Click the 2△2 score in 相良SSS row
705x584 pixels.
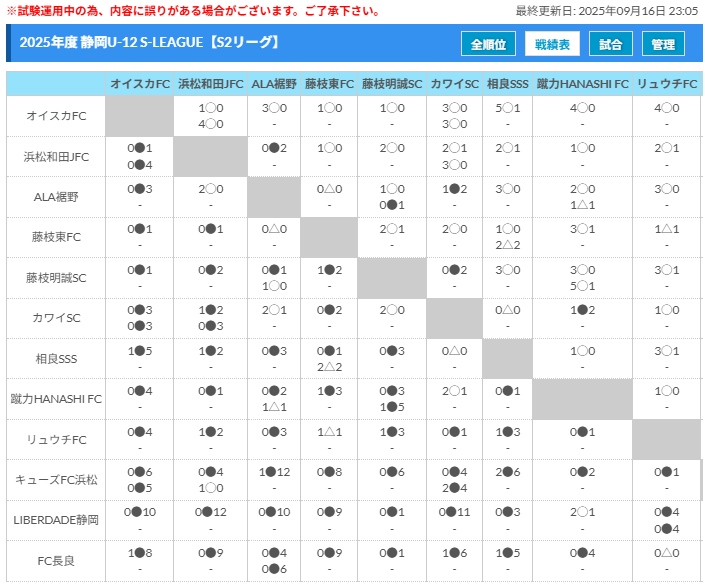329,367
